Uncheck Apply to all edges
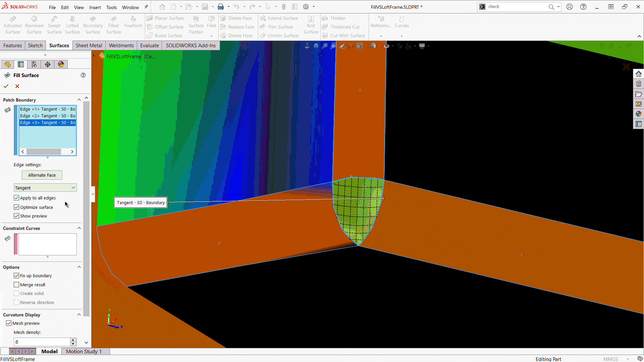644x362 pixels. pyautogui.click(x=16, y=198)
